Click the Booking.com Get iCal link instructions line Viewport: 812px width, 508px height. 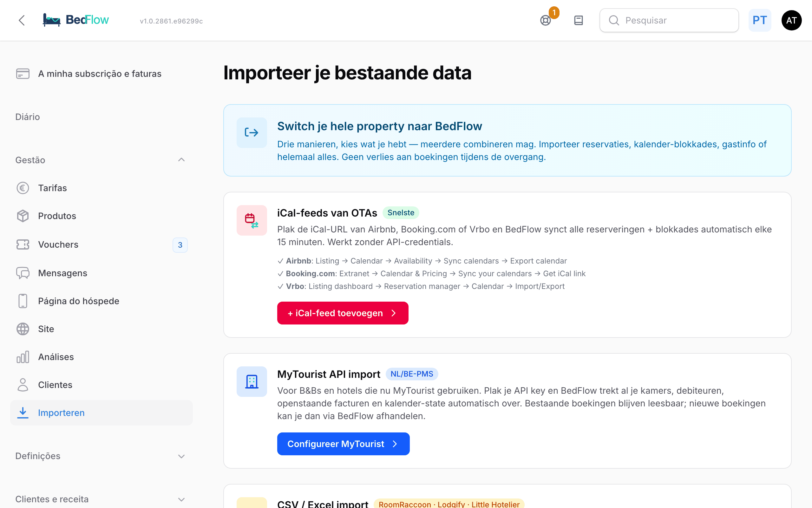click(x=431, y=273)
